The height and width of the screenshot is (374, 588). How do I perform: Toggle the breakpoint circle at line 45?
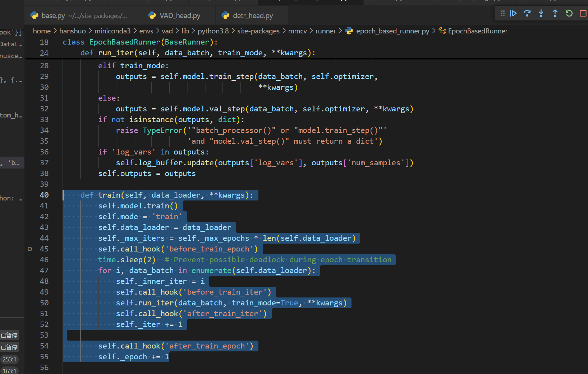(30, 249)
